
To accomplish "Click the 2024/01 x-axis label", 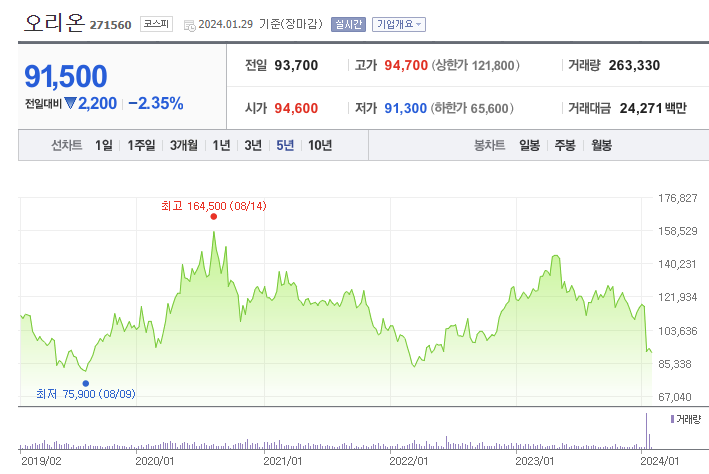I will [660, 461].
